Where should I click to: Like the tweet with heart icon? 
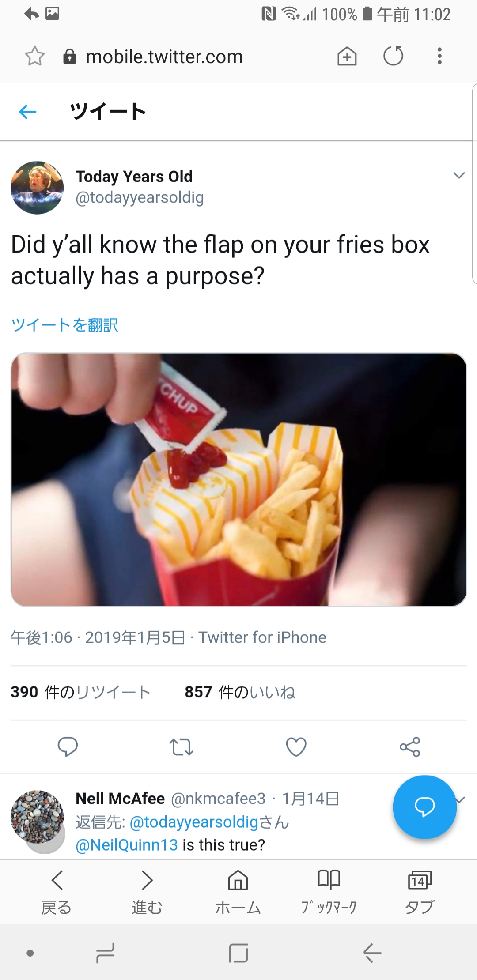(296, 746)
